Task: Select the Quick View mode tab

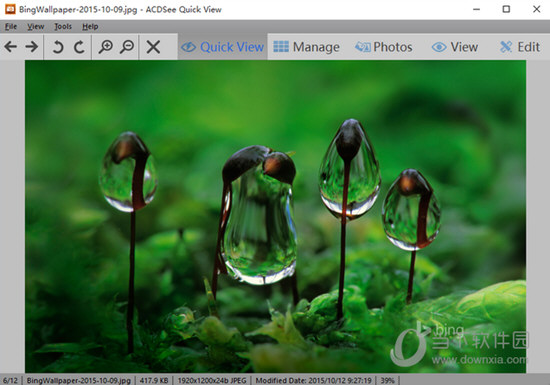Action: pyautogui.click(x=223, y=47)
